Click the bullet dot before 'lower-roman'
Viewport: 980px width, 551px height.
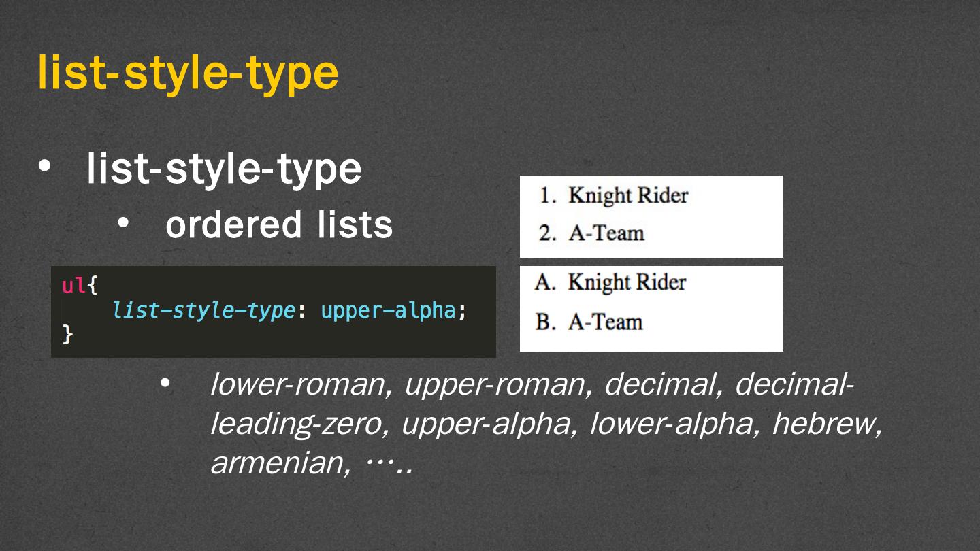(x=164, y=384)
